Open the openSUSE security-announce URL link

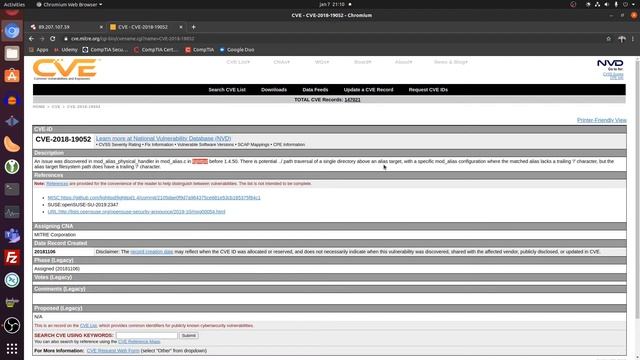(136, 212)
